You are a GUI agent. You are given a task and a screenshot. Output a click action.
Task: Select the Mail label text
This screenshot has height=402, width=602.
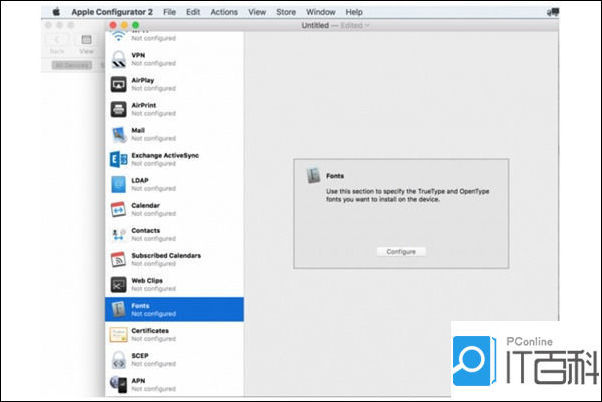[138, 130]
